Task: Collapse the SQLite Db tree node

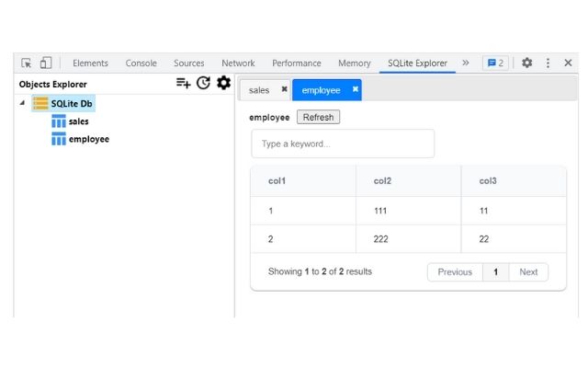Action: pyautogui.click(x=22, y=103)
